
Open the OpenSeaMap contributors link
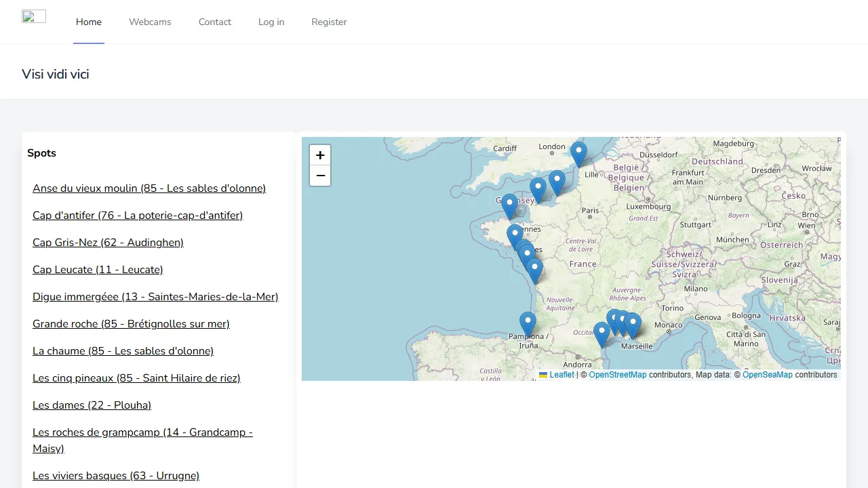pos(768,375)
